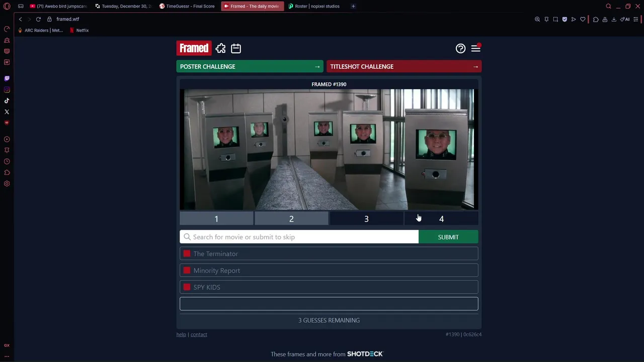The height and width of the screenshot is (362, 644).
Task: Switch to the TimeGuessr Final Score tab
Action: pos(187,6)
